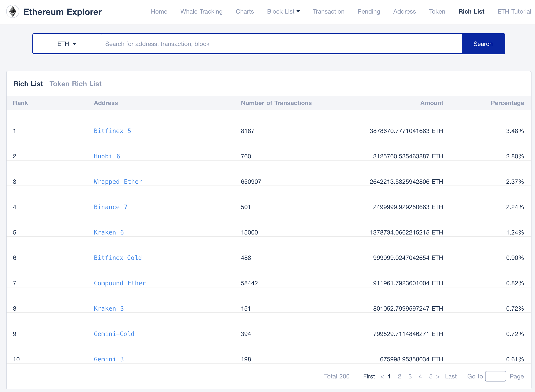535x392 pixels.
Task: Open the Bitfinex-Cold address link
Action: (118, 258)
